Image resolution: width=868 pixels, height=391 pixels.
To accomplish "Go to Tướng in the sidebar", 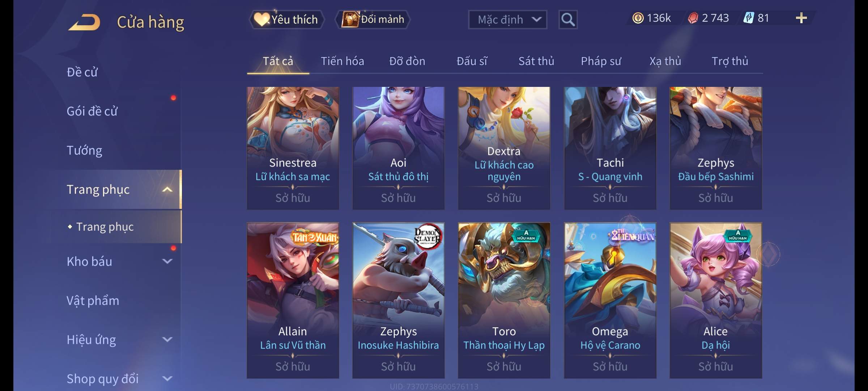I will (x=84, y=150).
